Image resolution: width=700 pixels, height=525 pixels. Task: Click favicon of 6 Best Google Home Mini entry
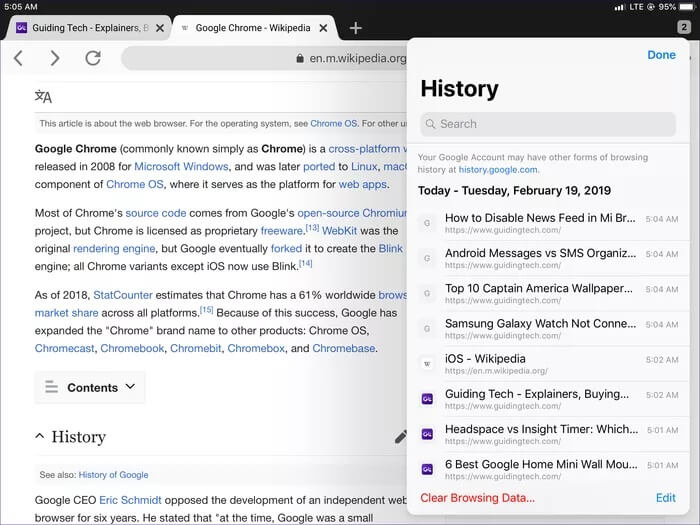tap(427, 469)
